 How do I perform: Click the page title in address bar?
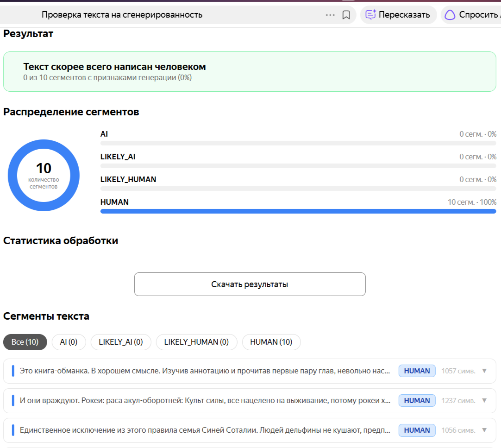(x=122, y=15)
